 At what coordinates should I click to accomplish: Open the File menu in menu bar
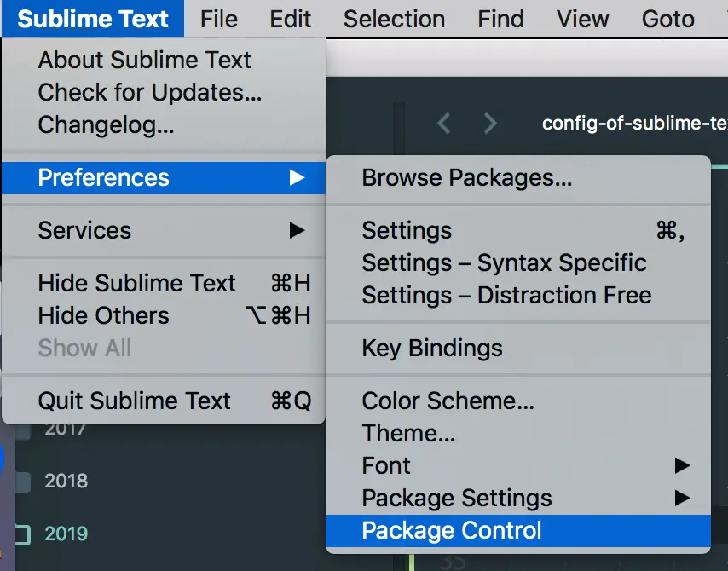(x=219, y=19)
